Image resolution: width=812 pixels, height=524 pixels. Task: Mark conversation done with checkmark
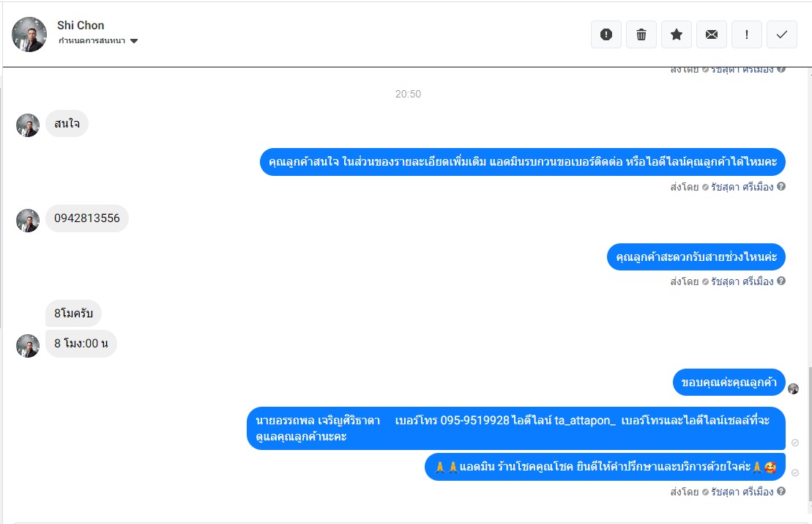click(x=781, y=34)
